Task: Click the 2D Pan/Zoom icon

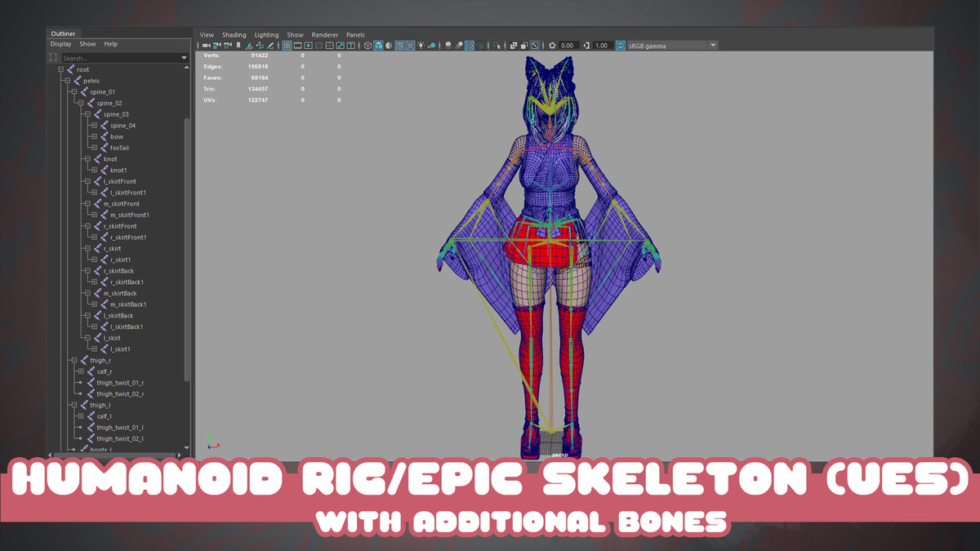Action: click(260, 46)
